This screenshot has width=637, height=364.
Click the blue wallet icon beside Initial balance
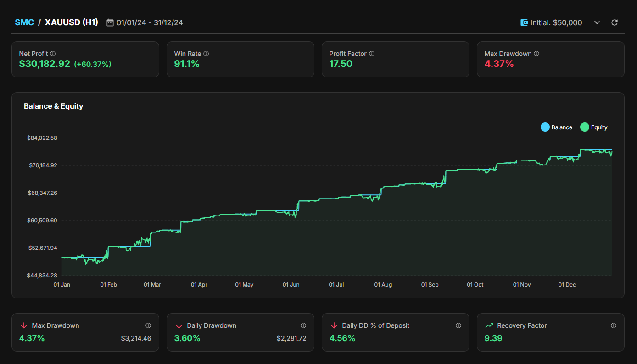(x=524, y=22)
